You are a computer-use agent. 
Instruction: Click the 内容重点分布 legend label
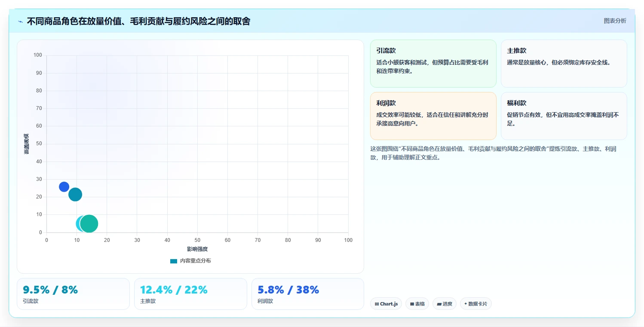pyautogui.click(x=195, y=261)
